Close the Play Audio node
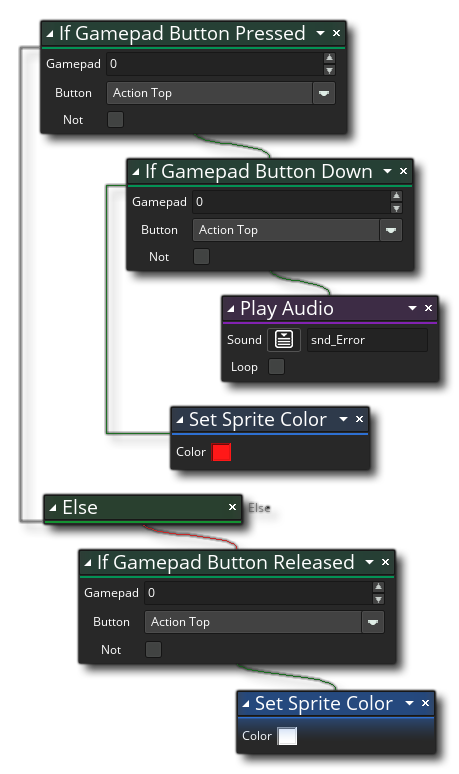459x774 pixels. pyautogui.click(x=428, y=308)
